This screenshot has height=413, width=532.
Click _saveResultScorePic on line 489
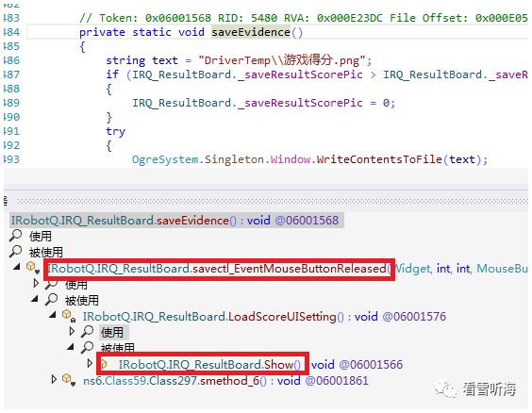click(300, 103)
